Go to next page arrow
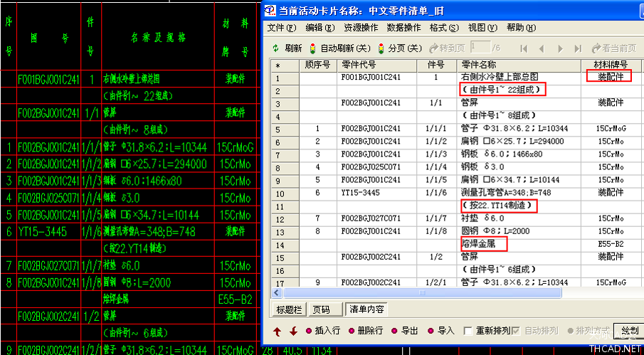This screenshot has height=355, width=644. [x=561, y=48]
